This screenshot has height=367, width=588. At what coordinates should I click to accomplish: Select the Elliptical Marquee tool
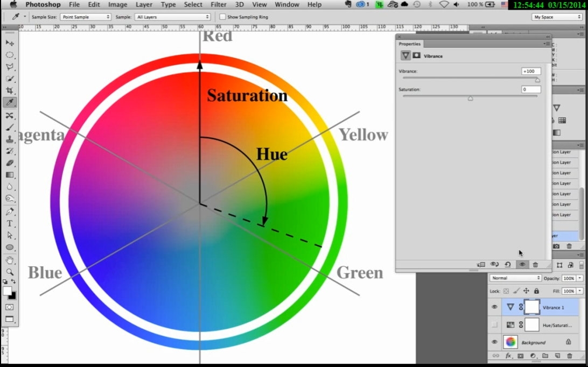click(10, 55)
